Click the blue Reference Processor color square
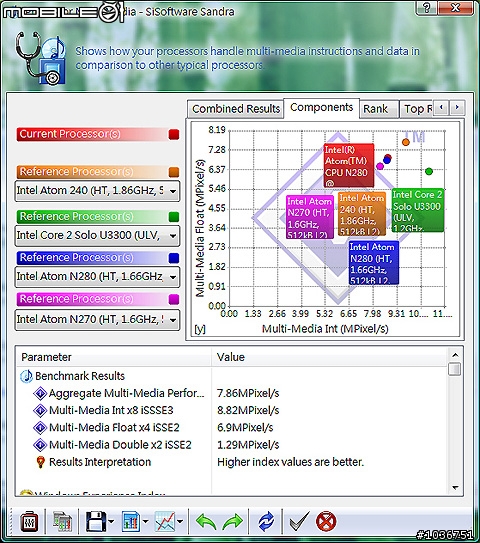 (174, 258)
